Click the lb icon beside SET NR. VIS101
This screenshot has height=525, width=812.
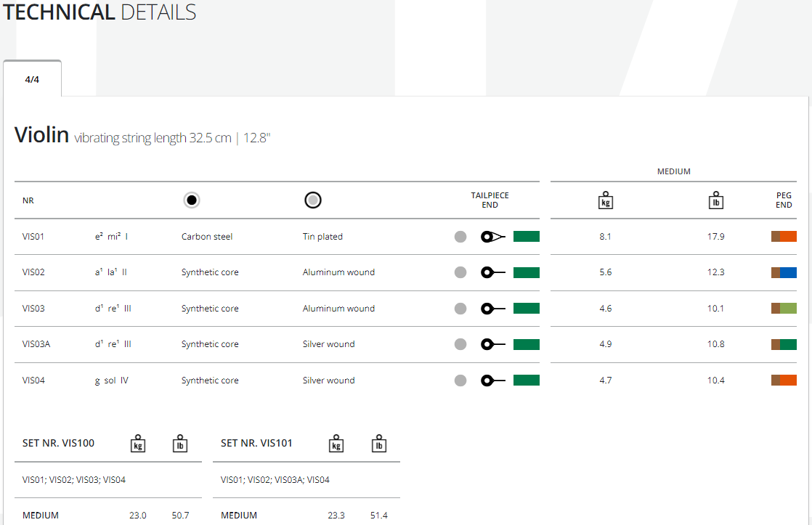378,443
